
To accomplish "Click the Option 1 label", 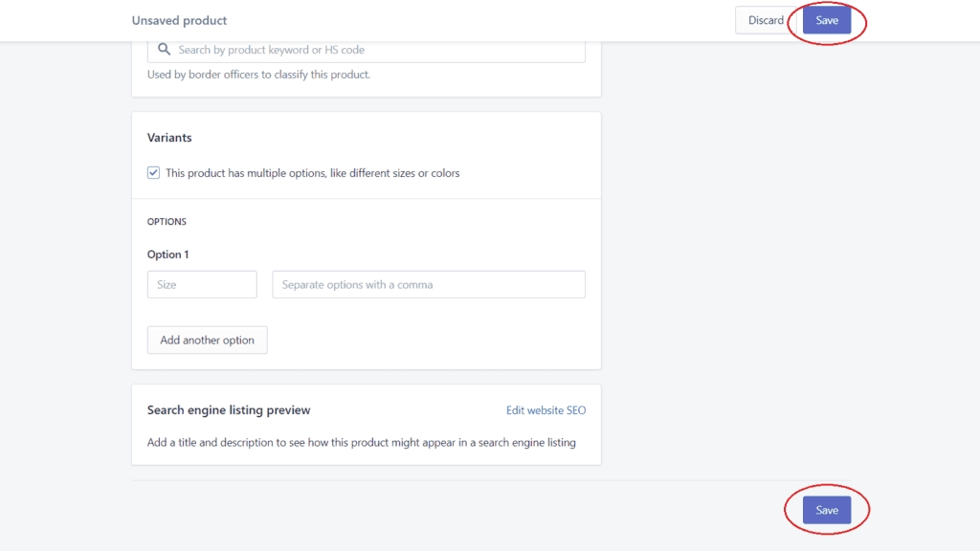I will click(x=167, y=254).
